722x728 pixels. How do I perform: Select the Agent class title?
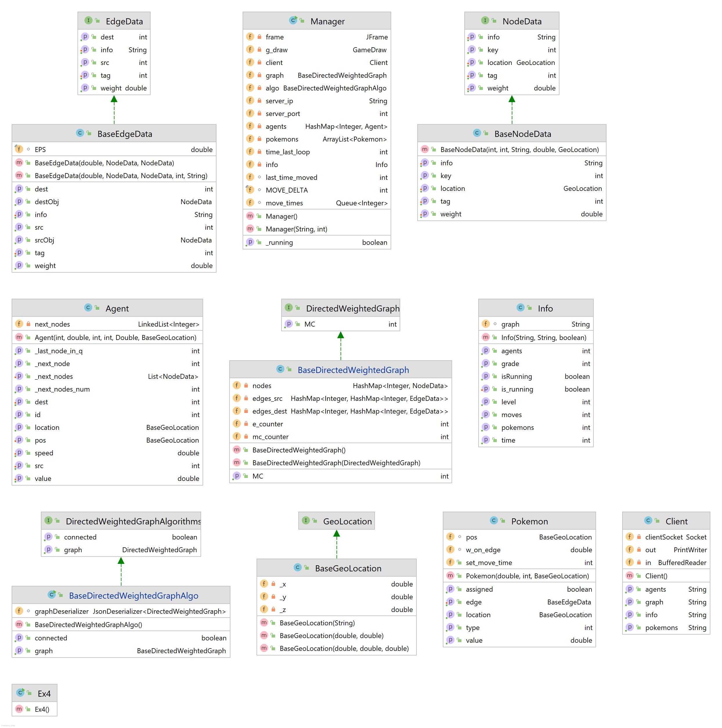click(x=117, y=308)
